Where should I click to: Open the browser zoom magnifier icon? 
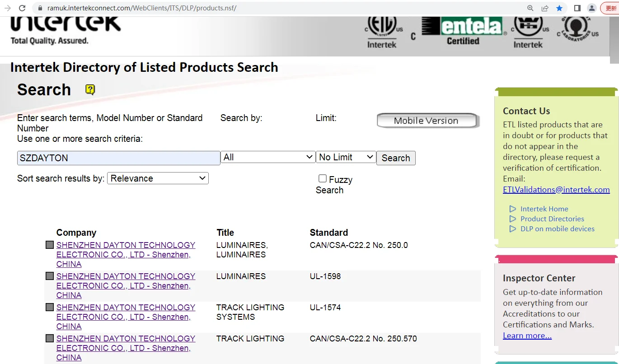point(530,8)
